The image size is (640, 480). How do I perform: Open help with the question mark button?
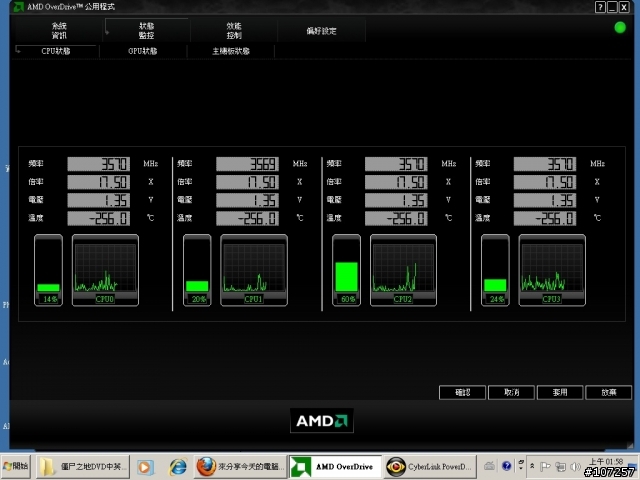[600, 7]
